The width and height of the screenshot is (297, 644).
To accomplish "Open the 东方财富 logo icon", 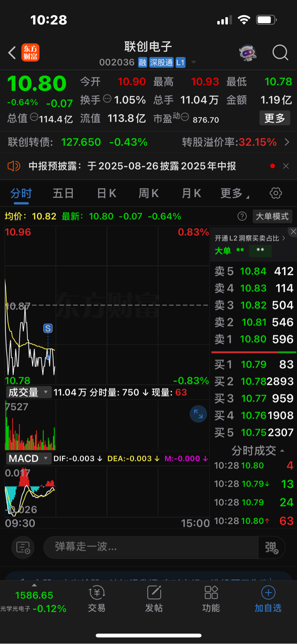I will (x=31, y=53).
